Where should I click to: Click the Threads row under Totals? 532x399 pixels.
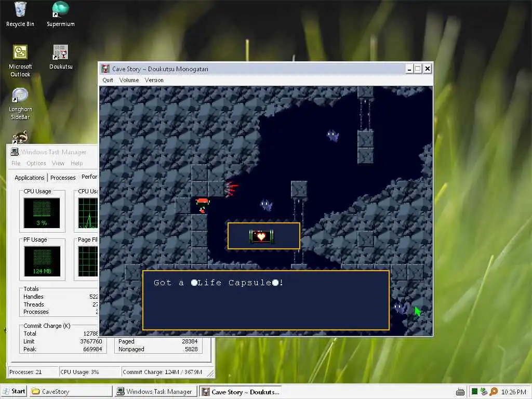pyautogui.click(x=60, y=304)
